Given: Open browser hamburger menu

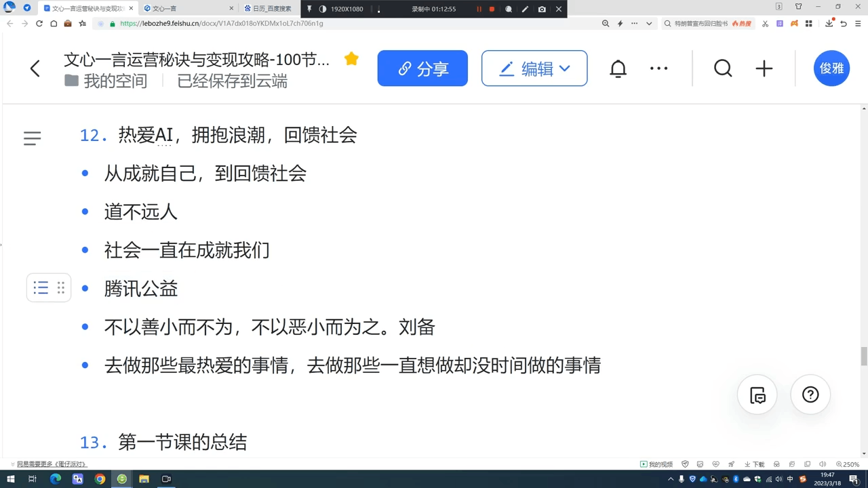Looking at the screenshot, I should (x=859, y=23).
